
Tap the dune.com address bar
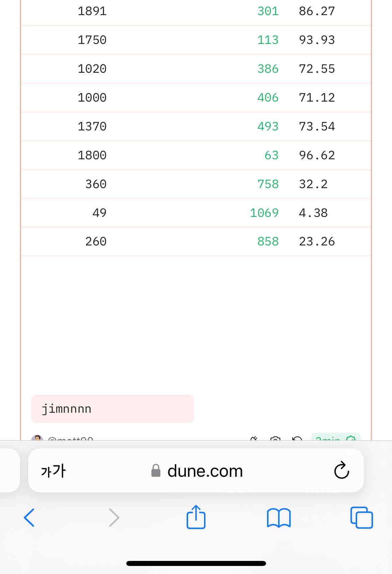click(205, 471)
